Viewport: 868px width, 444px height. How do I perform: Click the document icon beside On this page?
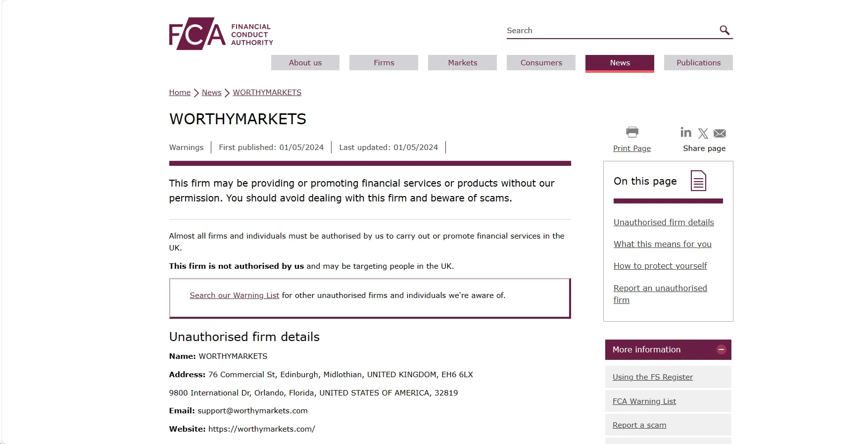(698, 181)
